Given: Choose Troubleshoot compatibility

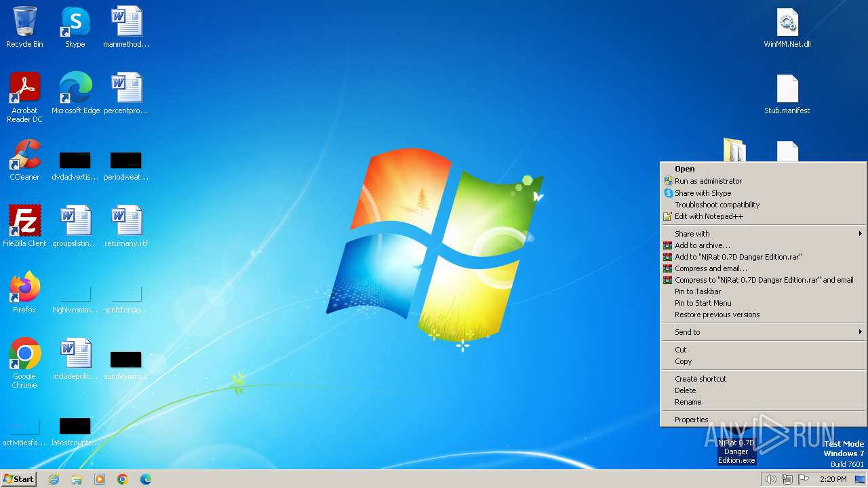Looking at the screenshot, I should point(763,205).
